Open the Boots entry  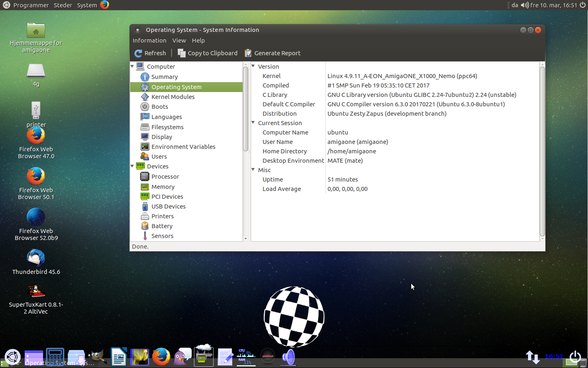(159, 107)
